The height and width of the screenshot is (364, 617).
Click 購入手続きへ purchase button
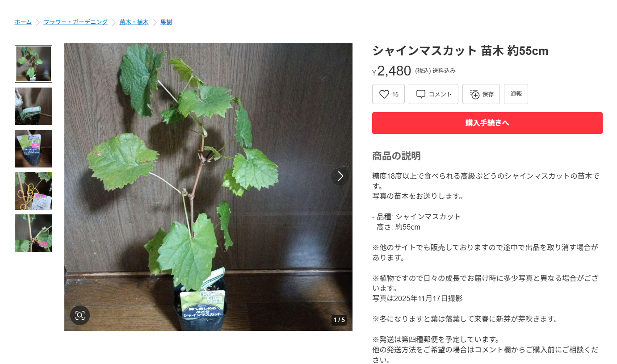(487, 123)
